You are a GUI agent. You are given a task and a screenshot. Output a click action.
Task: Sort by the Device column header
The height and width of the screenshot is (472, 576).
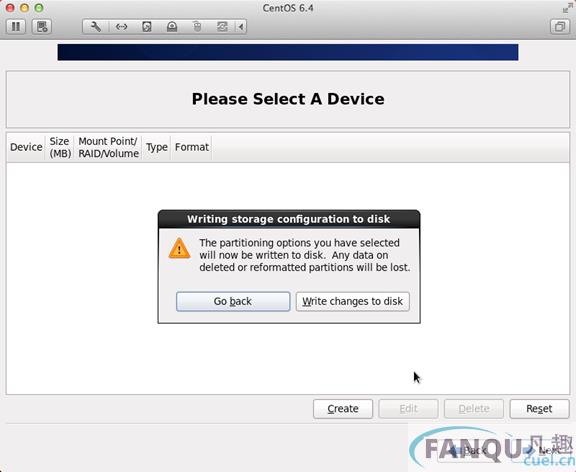(x=26, y=147)
